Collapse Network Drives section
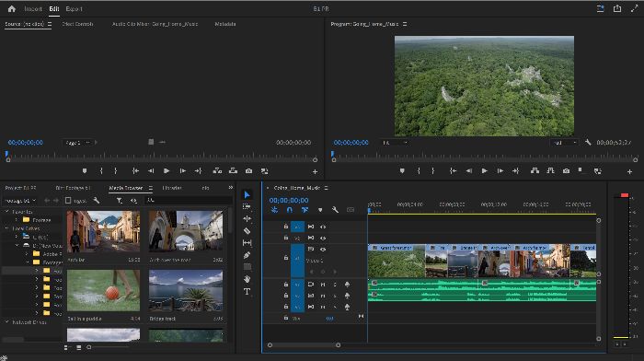The width and height of the screenshot is (644, 361). pos(7,322)
